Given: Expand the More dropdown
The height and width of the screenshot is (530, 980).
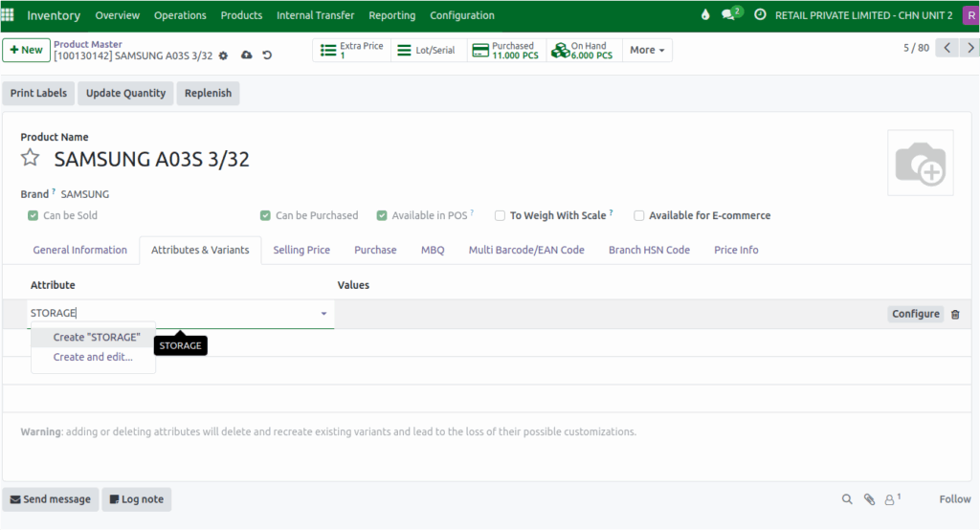Looking at the screenshot, I should tap(647, 50).
